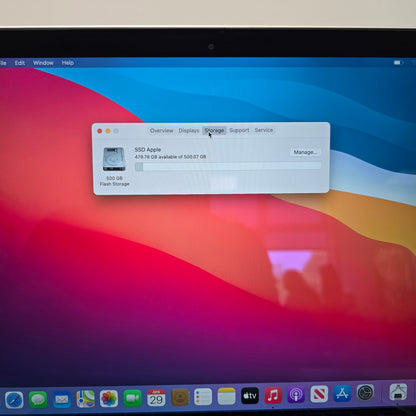
Task: Open Calendar showing 29 in Dock
Action: (156, 398)
